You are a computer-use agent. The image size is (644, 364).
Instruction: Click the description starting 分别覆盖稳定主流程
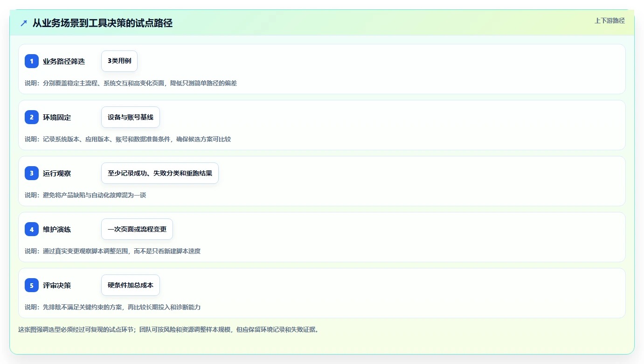(131, 83)
